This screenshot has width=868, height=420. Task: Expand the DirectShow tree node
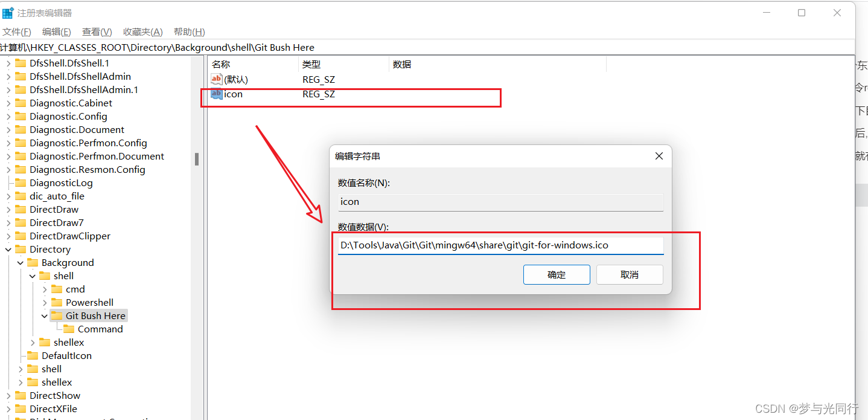(x=8, y=395)
